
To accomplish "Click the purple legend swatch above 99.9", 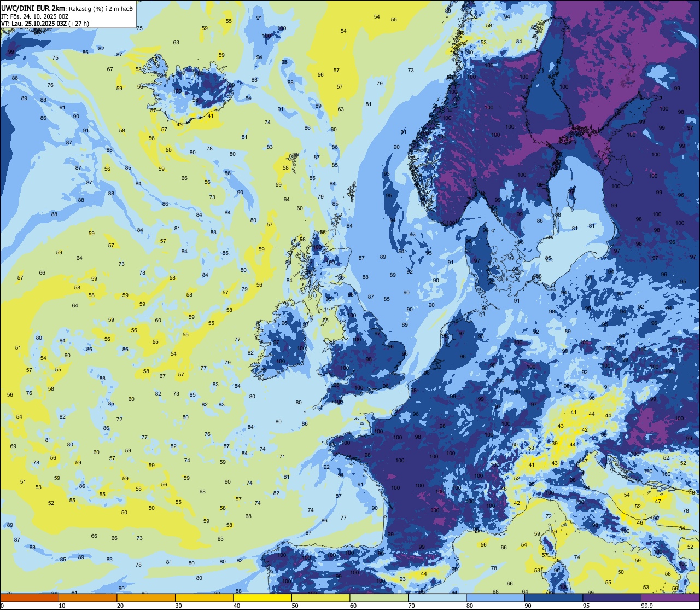I will [670, 597].
